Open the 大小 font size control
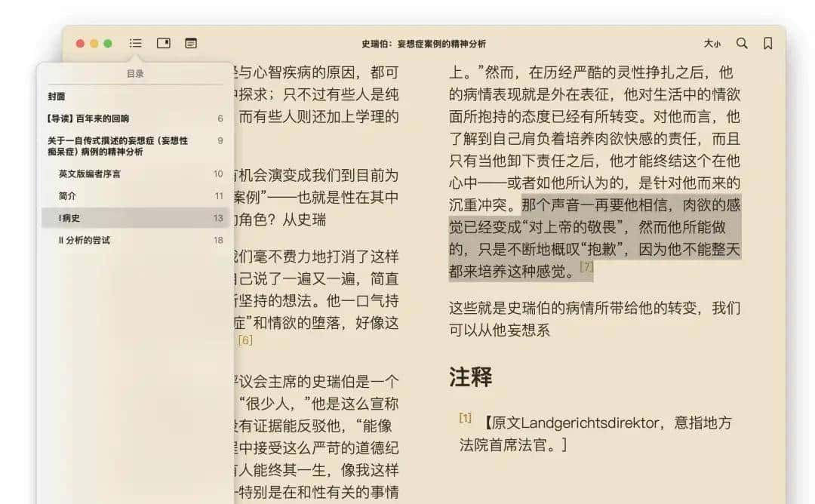Image resolution: width=815 pixels, height=504 pixels. click(712, 44)
